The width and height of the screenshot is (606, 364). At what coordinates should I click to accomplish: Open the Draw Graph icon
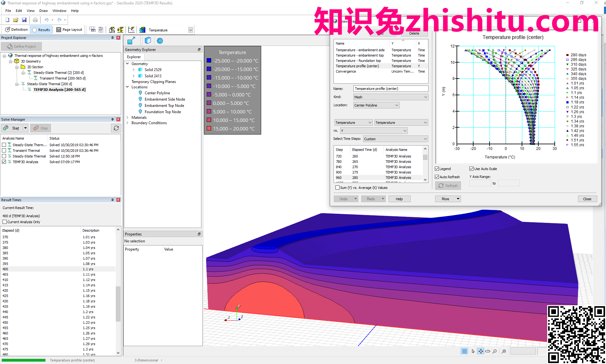pos(132,30)
